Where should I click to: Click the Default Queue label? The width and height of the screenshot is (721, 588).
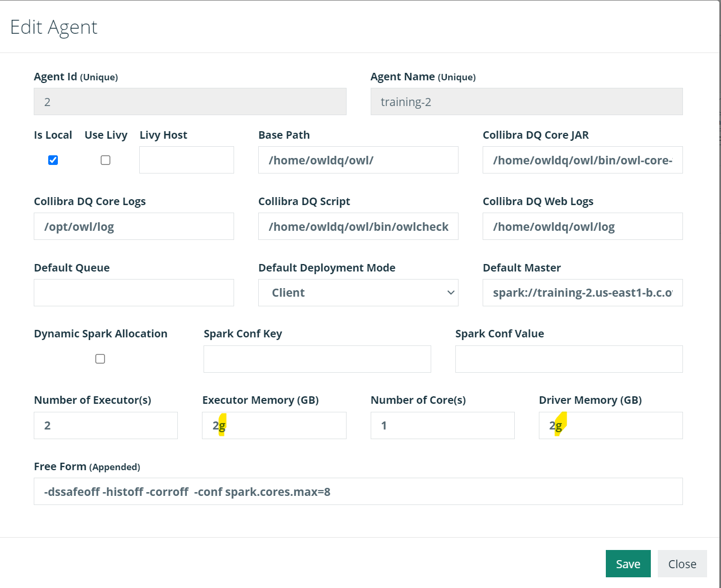72,268
